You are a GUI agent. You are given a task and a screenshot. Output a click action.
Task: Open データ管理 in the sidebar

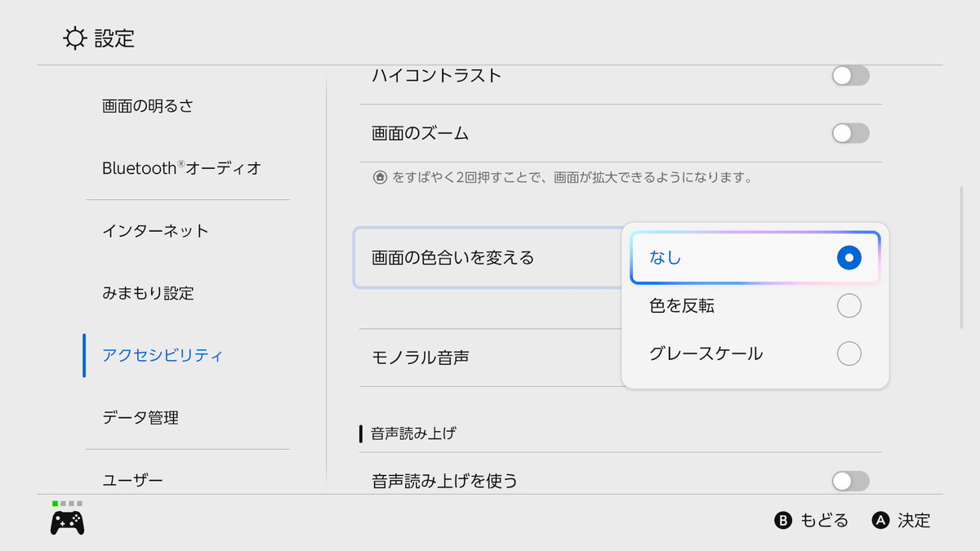tap(140, 418)
